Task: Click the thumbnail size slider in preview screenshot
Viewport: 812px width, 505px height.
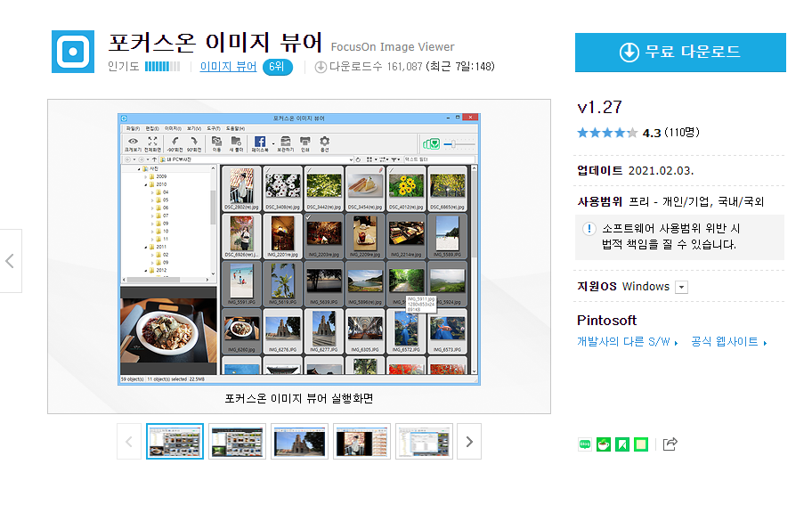Action: coord(459,144)
